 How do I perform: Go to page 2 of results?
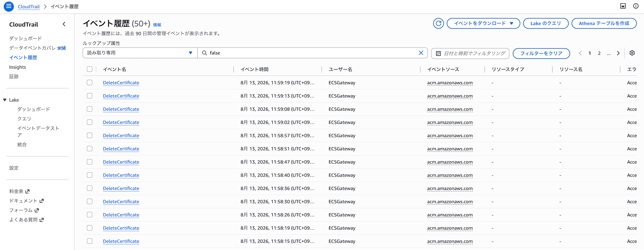599,53
